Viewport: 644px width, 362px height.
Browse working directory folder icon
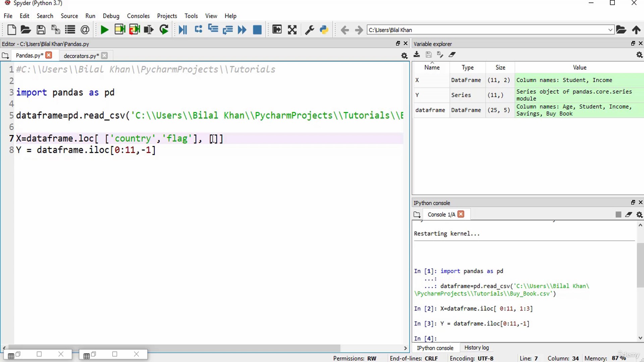click(621, 30)
